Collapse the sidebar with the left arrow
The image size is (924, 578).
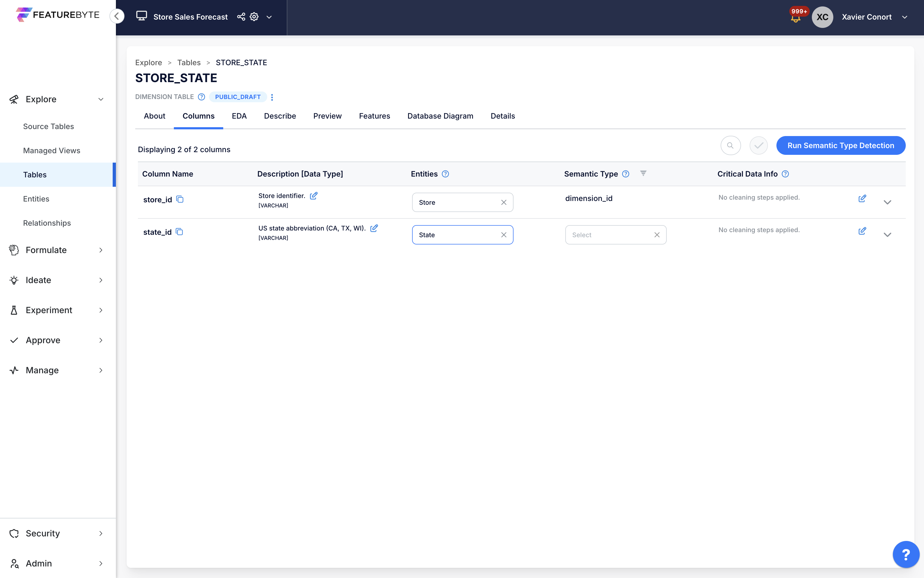pos(117,16)
